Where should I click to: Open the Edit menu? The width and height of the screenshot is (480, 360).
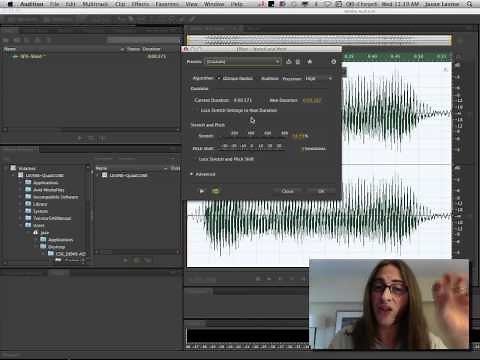(x=70, y=4)
